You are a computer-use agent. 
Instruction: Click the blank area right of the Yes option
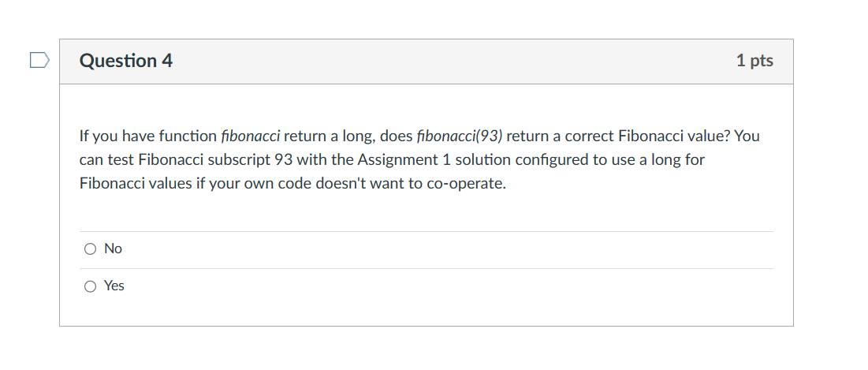(441, 286)
